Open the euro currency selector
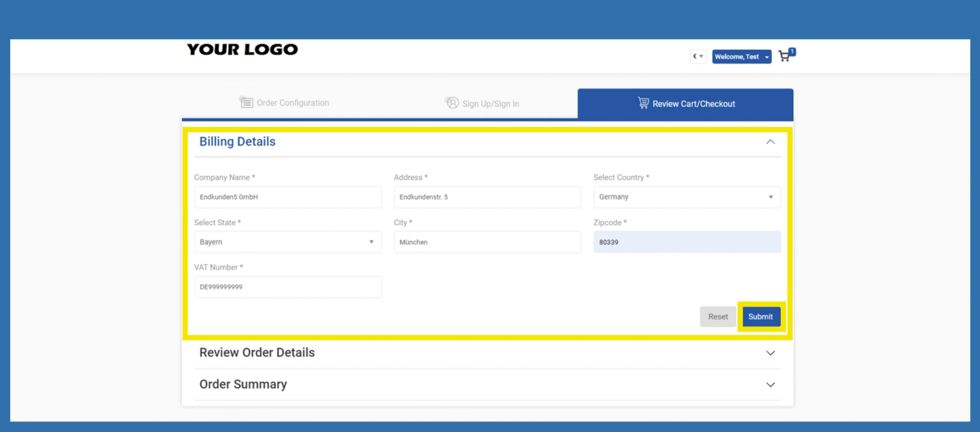The image size is (980, 432). coord(698,57)
